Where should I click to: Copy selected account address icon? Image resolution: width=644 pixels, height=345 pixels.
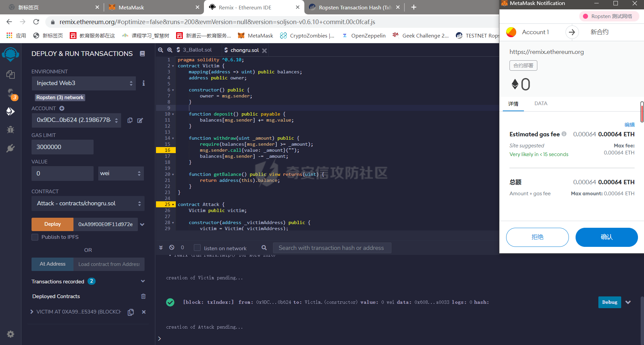pos(130,120)
